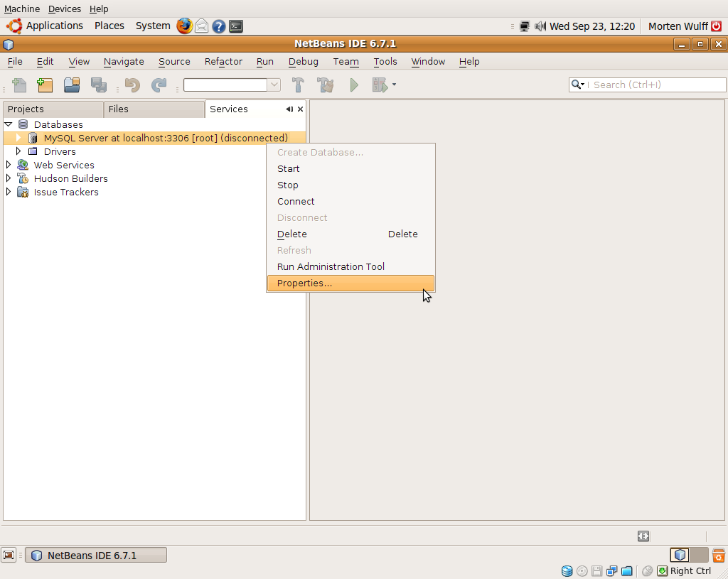Click the Hudson Builders icon

[23, 178]
